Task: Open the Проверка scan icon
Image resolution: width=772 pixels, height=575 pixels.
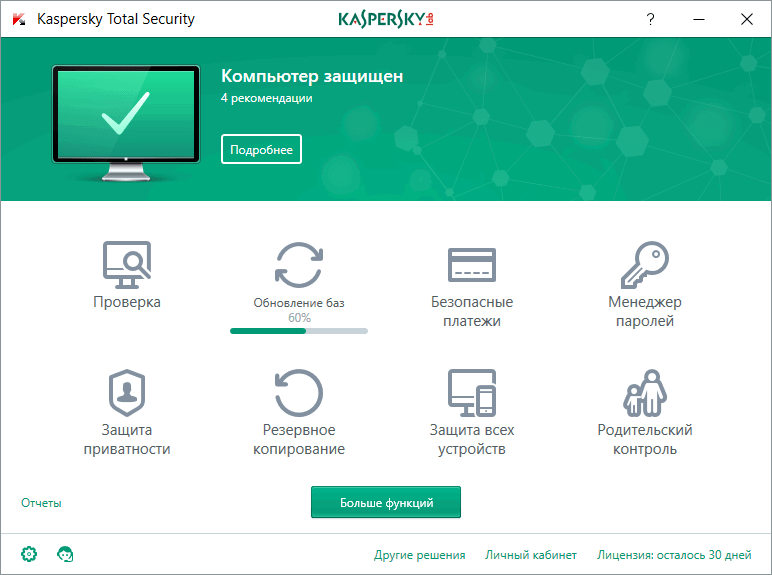Action: click(x=127, y=264)
